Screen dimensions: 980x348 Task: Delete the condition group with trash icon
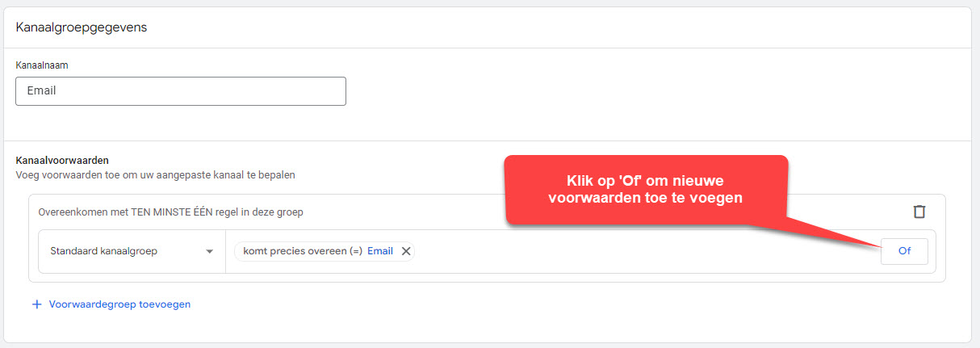(919, 212)
